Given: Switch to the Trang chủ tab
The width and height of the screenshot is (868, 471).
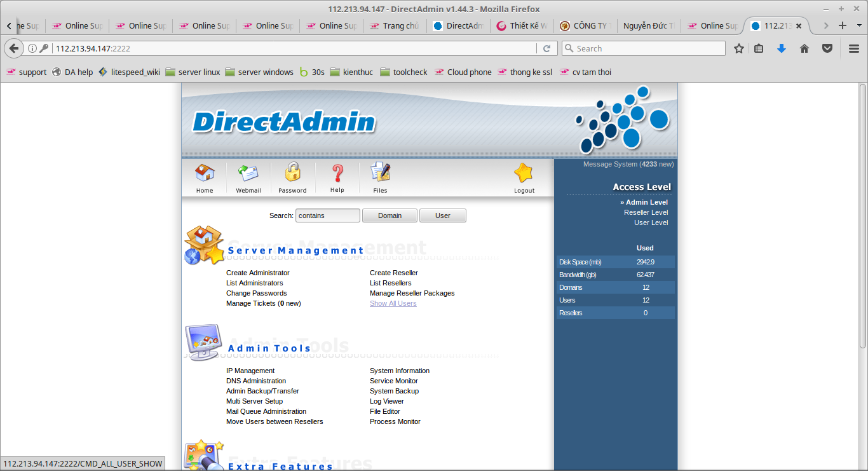Looking at the screenshot, I should 395,26.
